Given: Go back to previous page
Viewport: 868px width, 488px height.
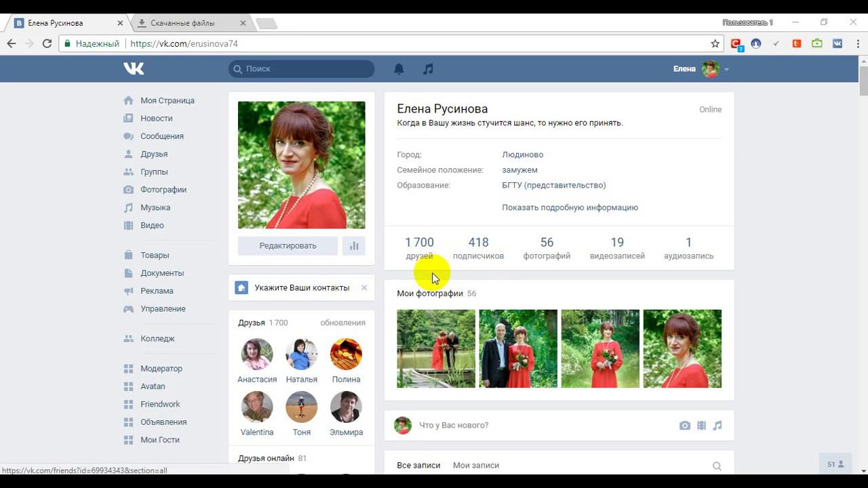Looking at the screenshot, I should click(12, 43).
